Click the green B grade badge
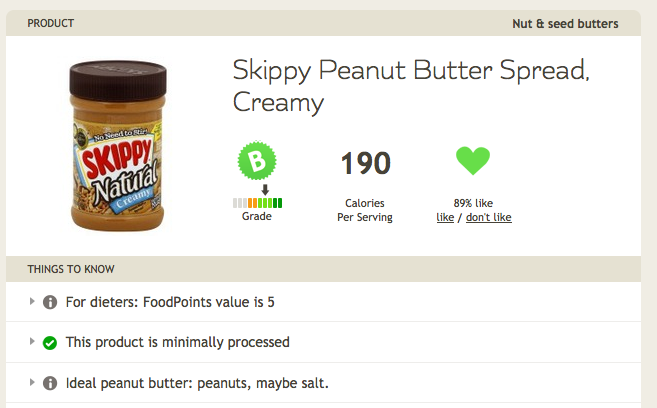 257,162
